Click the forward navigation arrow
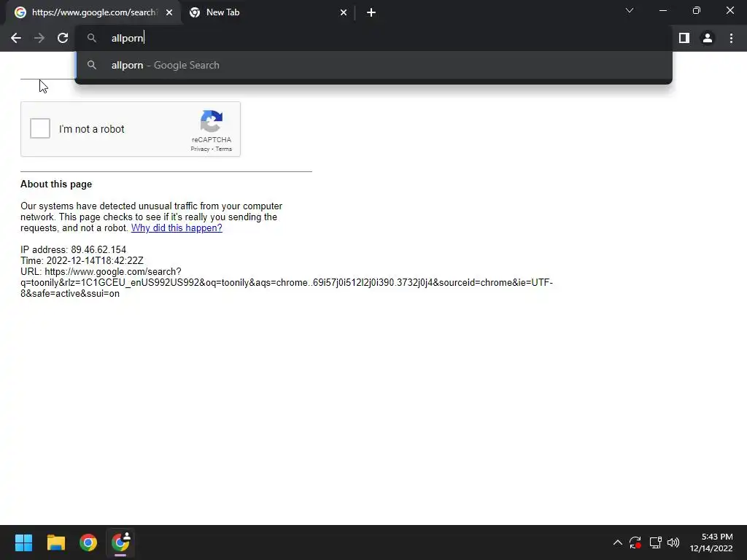The width and height of the screenshot is (747, 560). point(39,38)
